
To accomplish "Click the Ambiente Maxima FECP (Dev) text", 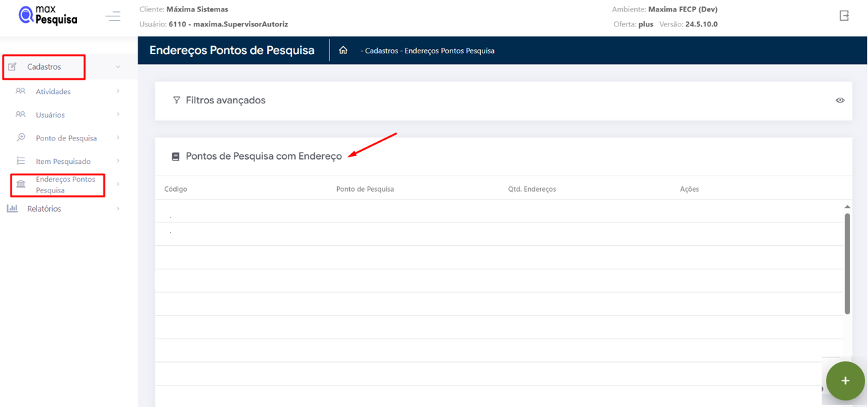I will tap(664, 10).
